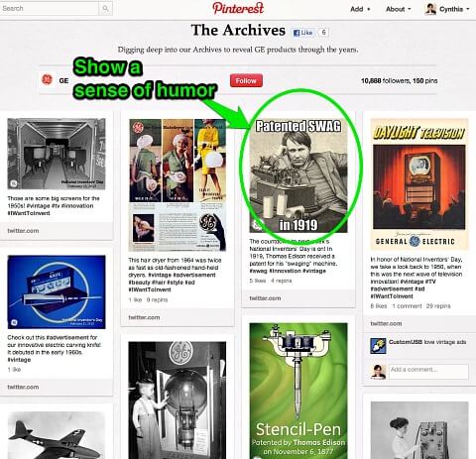Open the electric carving knife advertisement pin
This screenshot has height=459, width=476.
coord(57,291)
